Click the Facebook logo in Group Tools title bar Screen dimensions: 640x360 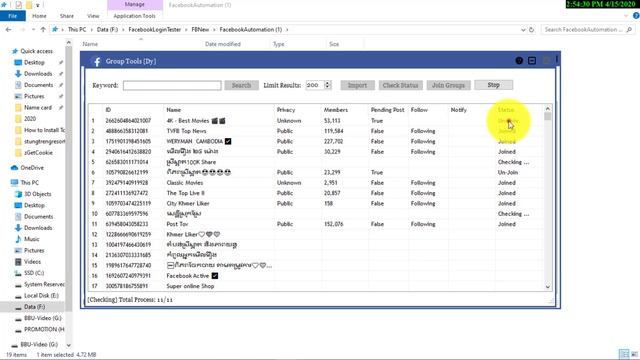coord(97,61)
